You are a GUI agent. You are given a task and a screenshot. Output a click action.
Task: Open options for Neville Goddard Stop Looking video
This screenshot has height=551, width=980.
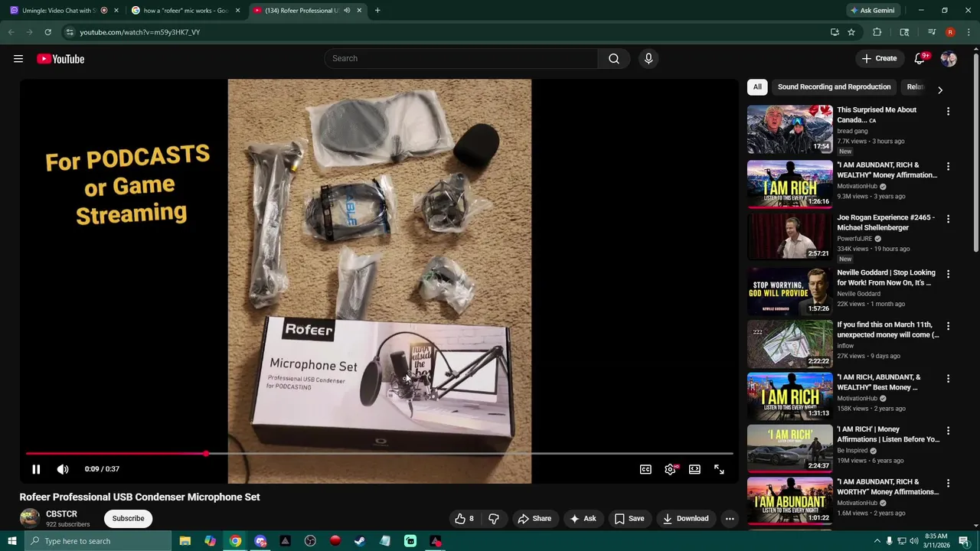click(x=948, y=274)
